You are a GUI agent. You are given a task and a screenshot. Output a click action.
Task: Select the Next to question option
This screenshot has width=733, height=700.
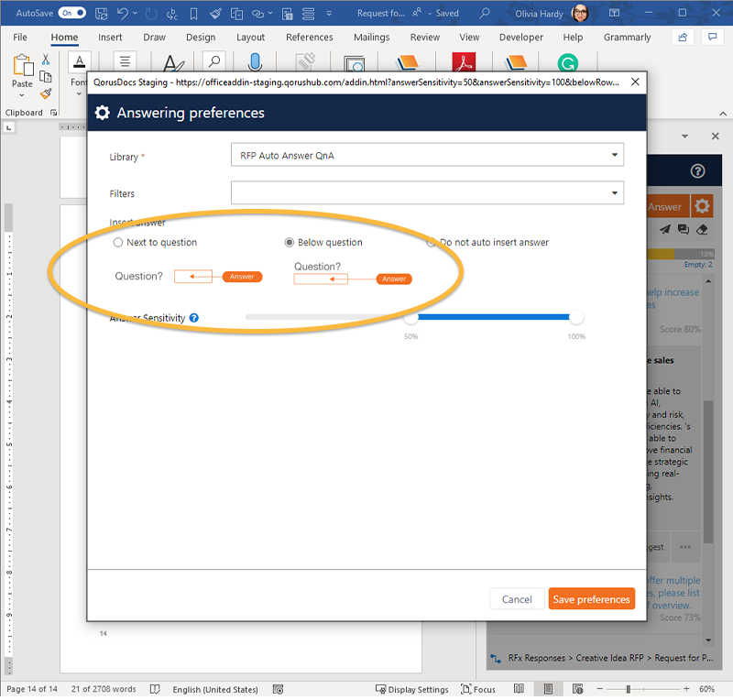point(118,243)
